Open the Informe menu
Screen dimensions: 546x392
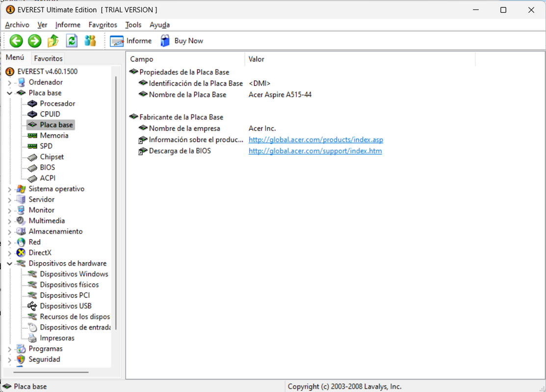68,25
